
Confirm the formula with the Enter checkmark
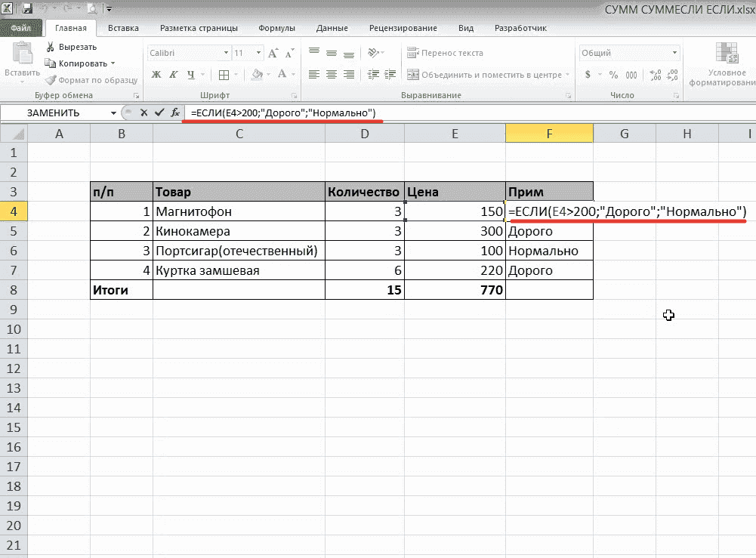159,113
